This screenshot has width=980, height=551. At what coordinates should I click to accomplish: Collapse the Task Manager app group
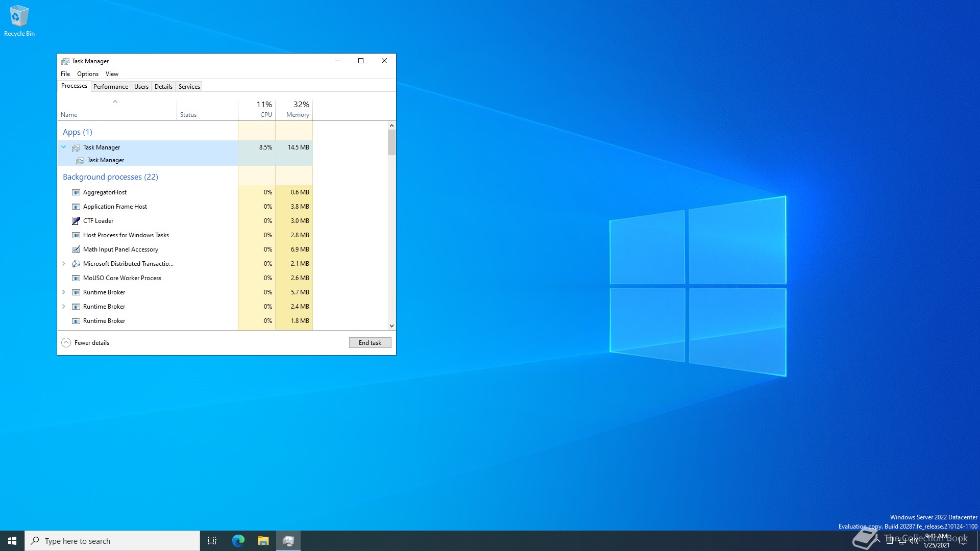[64, 147]
